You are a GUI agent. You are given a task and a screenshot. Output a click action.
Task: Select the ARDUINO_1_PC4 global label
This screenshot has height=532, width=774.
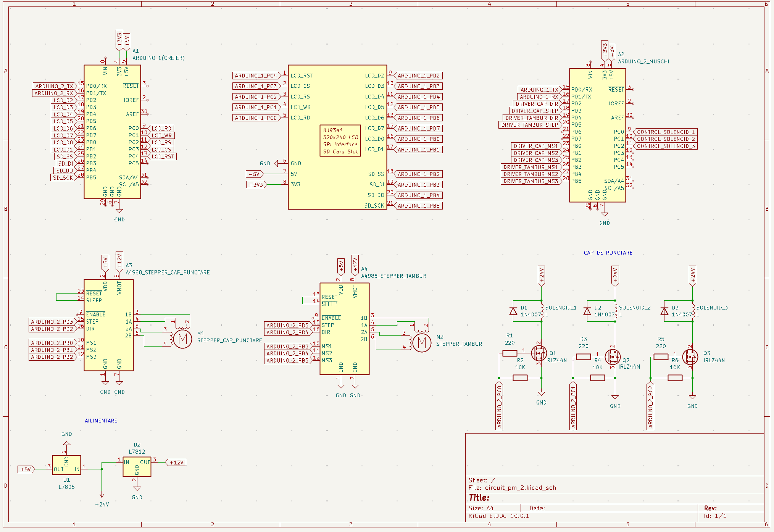click(x=257, y=76)
